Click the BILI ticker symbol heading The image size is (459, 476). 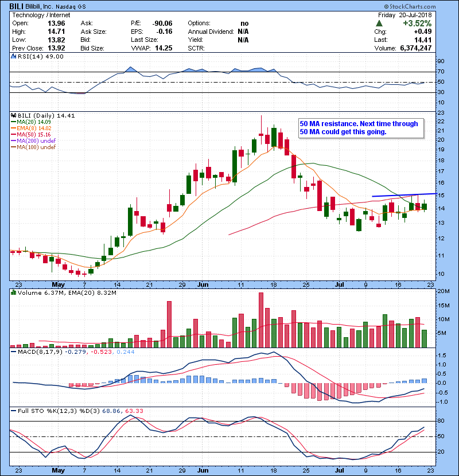[x=16, y=6]
